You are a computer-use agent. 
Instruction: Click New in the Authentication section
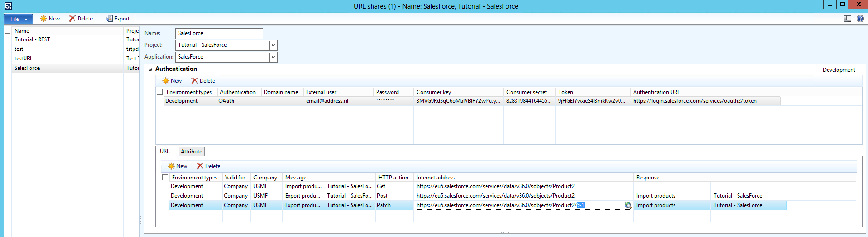click(x=172, y=81)
